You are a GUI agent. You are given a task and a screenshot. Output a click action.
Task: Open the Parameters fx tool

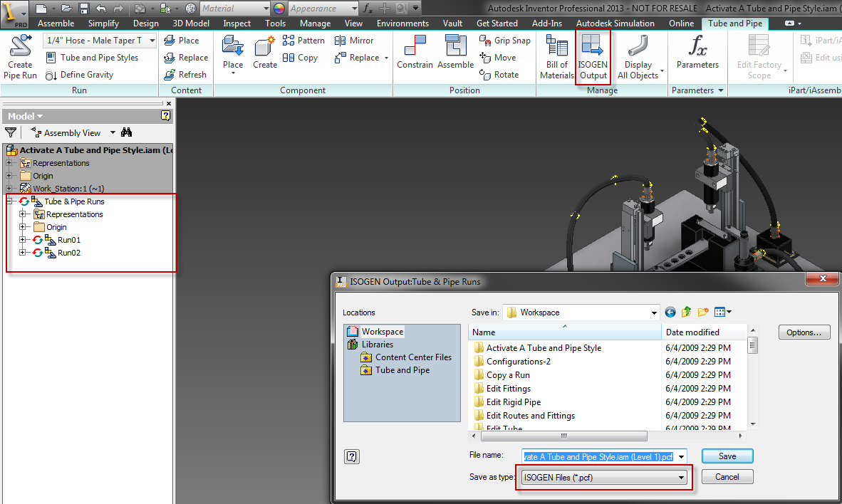697,53
